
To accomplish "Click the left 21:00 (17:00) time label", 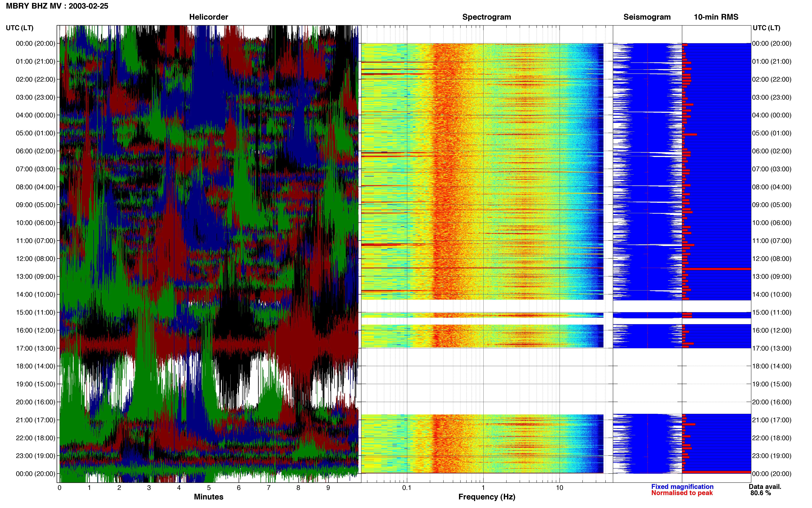I will click(x=36, y=420).
